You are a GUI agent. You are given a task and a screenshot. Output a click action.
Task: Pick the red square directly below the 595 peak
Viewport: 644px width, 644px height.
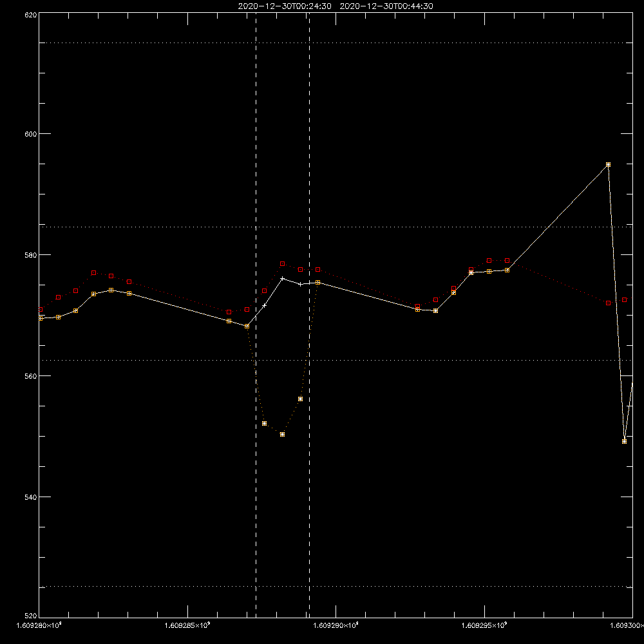[609, 303]
